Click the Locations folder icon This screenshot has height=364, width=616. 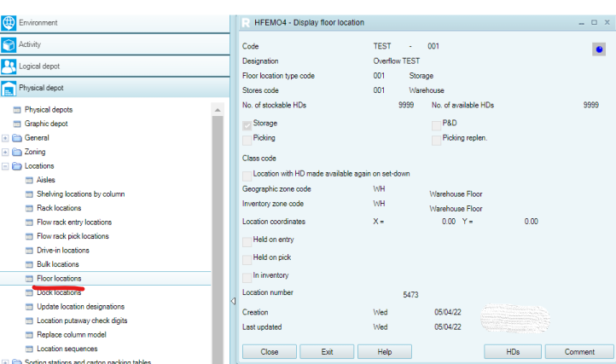[x=16, y=166]
